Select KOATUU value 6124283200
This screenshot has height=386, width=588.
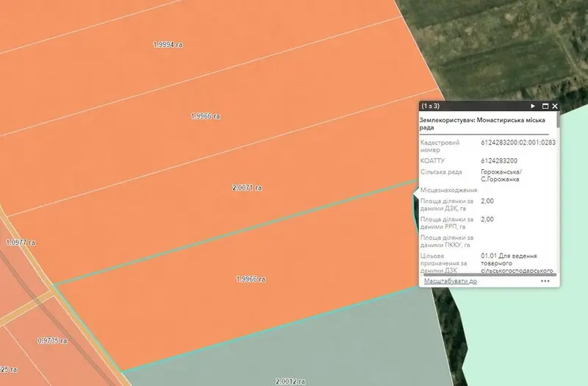click(499, 161)
